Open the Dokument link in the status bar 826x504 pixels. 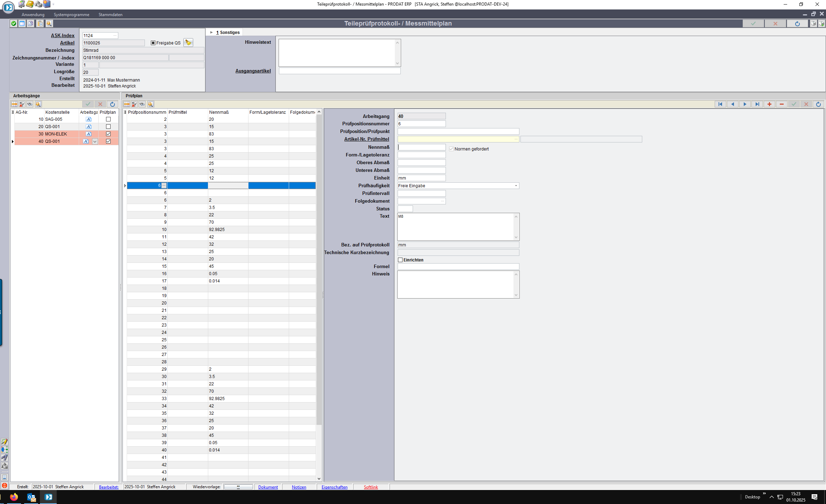[268, 487]
